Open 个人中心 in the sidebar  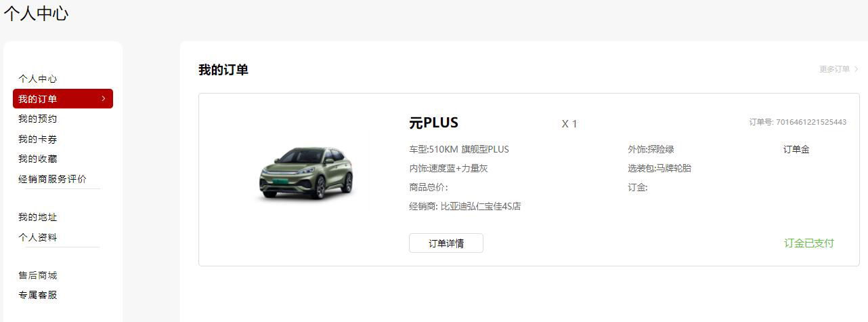click(x=37, y=79)
